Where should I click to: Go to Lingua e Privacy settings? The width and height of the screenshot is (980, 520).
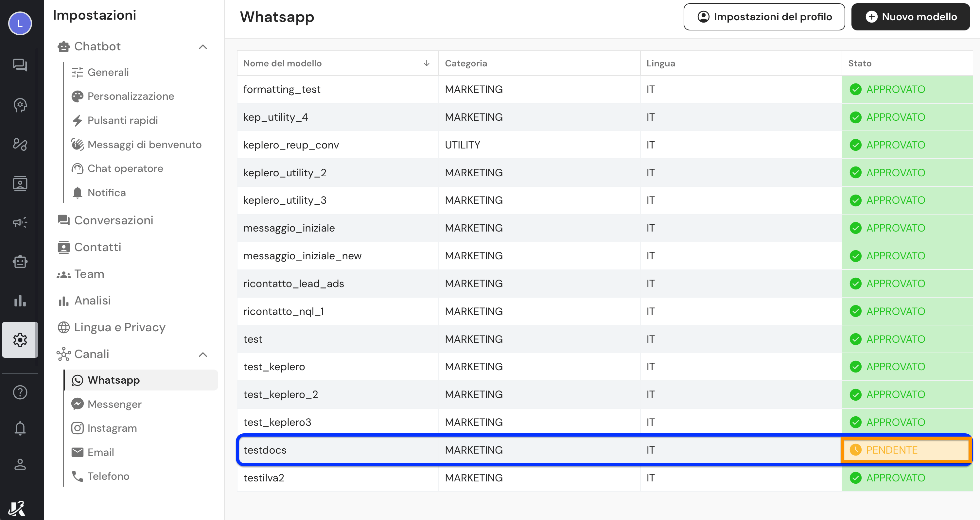119,327
